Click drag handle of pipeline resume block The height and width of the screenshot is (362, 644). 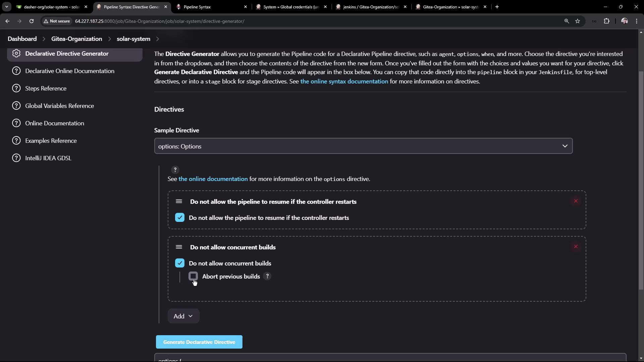coord(179,201)
